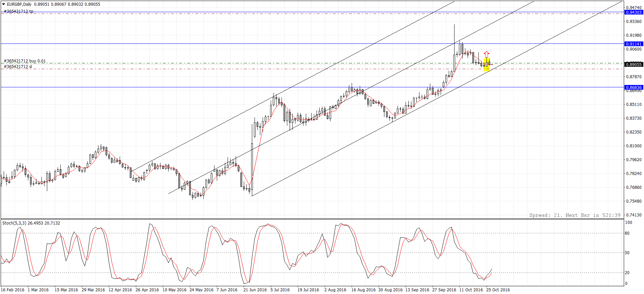Click the 5 Jul 2016 date label
Screen dimensions: 644x294
tap(280, 290)
